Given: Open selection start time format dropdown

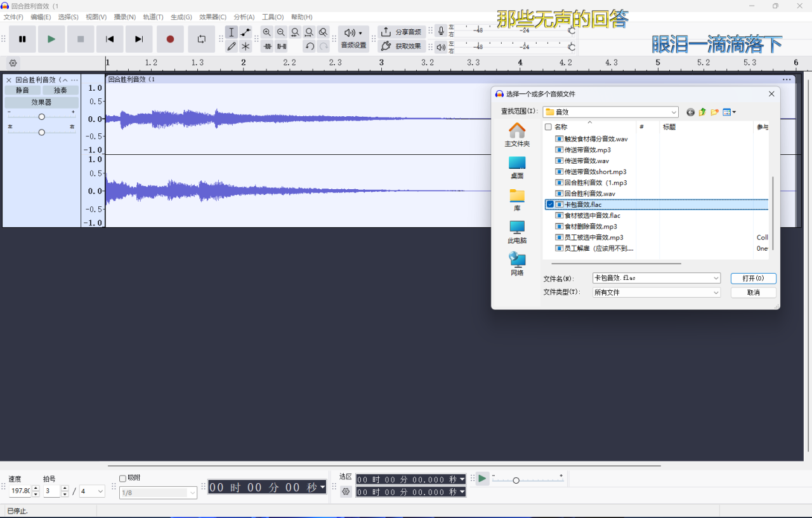Looking at the screenshot, I should [462, 479].
